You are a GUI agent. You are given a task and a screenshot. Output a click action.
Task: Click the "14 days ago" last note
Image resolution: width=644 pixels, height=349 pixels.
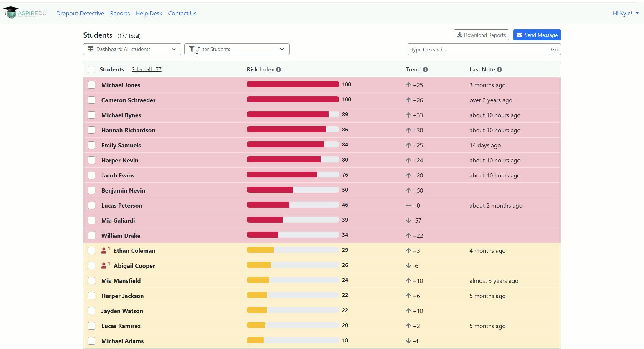[x=485, y=145]
